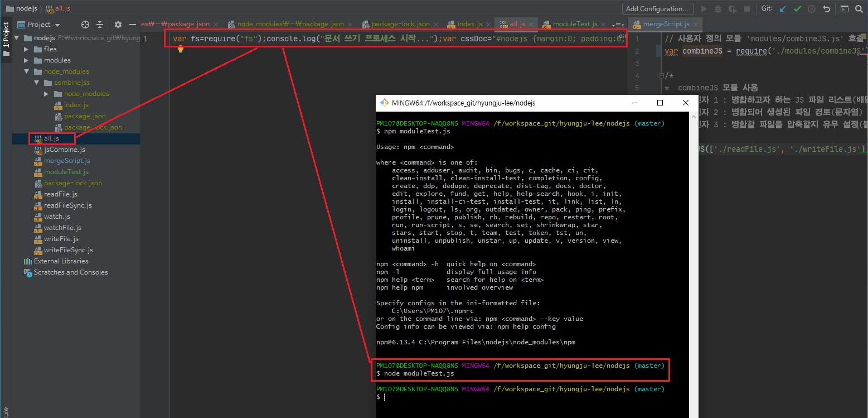
Task: Click the Add Configuration button
Action: [657, 9]
